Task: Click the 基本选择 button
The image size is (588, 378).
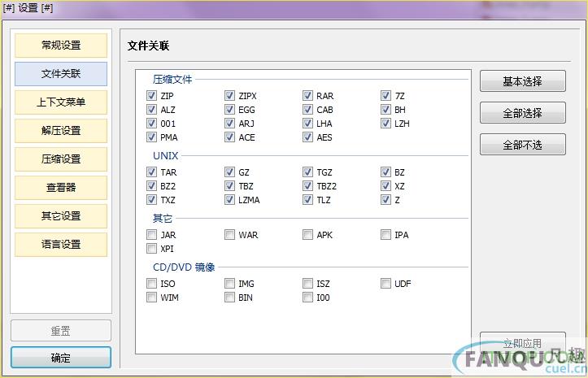Action: pos(522,81)
